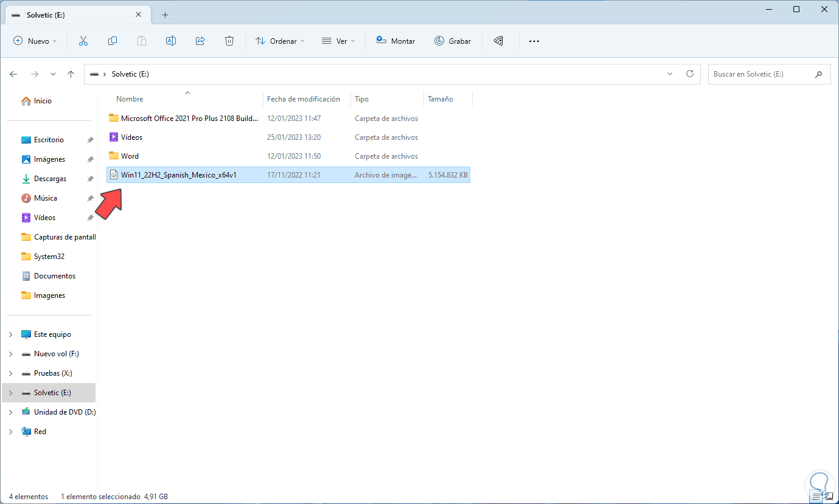Click the Solvetic (E:) address breadcrumb

(130, 74)
